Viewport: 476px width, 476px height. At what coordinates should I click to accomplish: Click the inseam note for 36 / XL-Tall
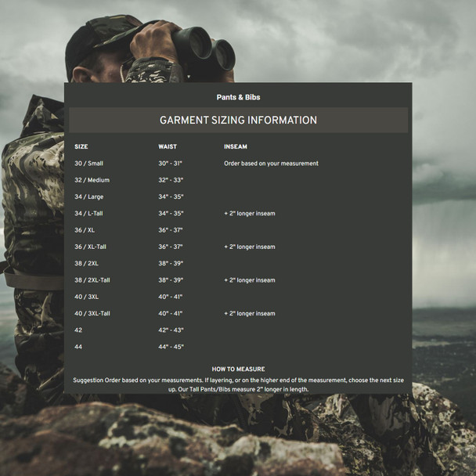coord(250,247)
